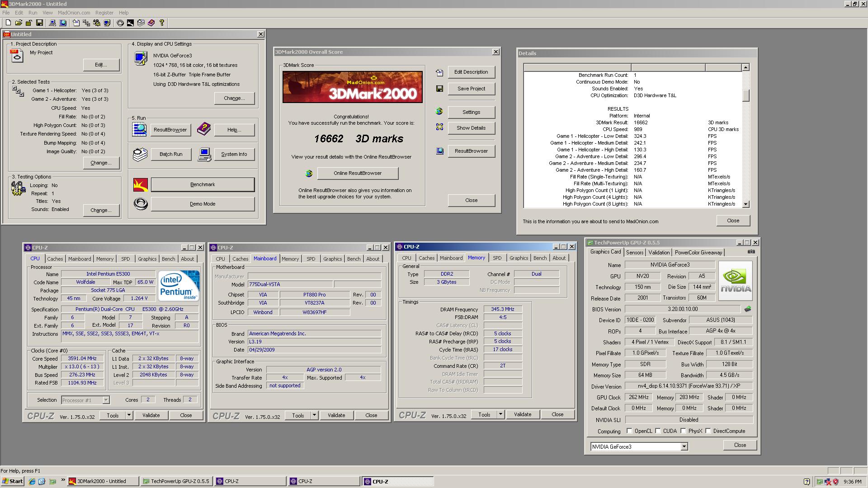Click the Batch Run button

click(x=171, y=154)
